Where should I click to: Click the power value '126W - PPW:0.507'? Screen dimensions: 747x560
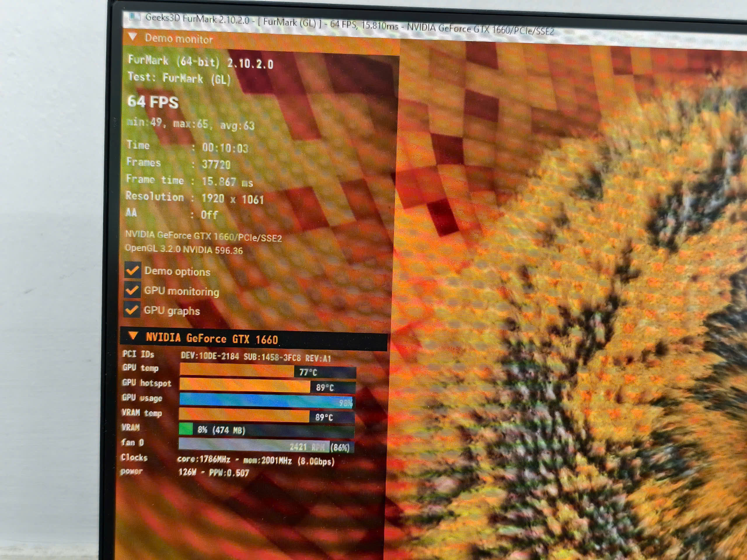pyautogui.click(x=214, y=473)
